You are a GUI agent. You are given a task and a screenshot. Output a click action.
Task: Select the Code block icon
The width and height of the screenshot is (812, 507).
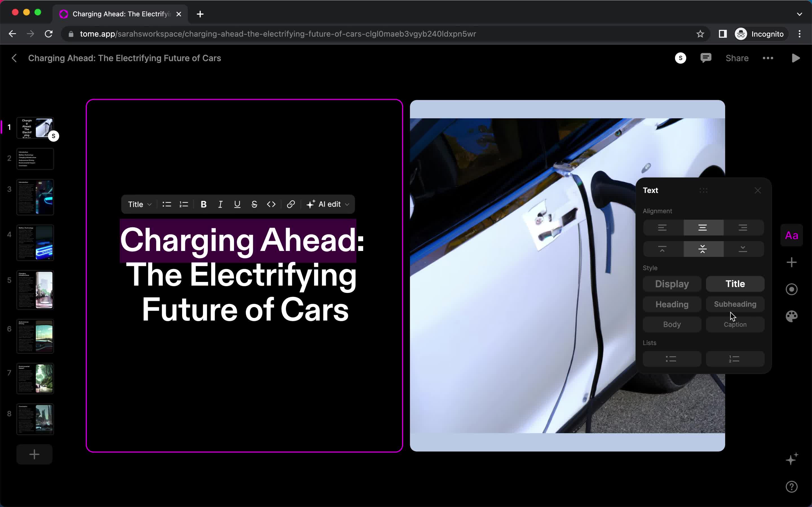[x=271, y=204]
